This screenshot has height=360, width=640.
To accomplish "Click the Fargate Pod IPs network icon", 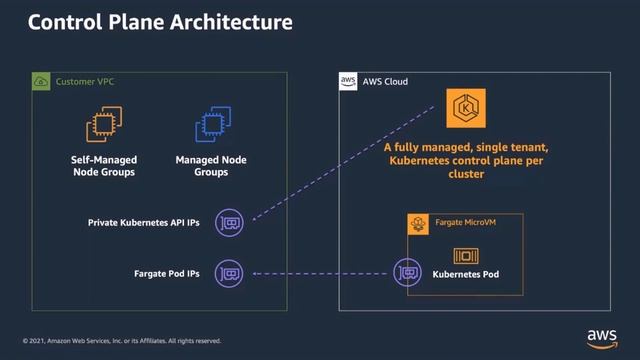I will [229, 274].
